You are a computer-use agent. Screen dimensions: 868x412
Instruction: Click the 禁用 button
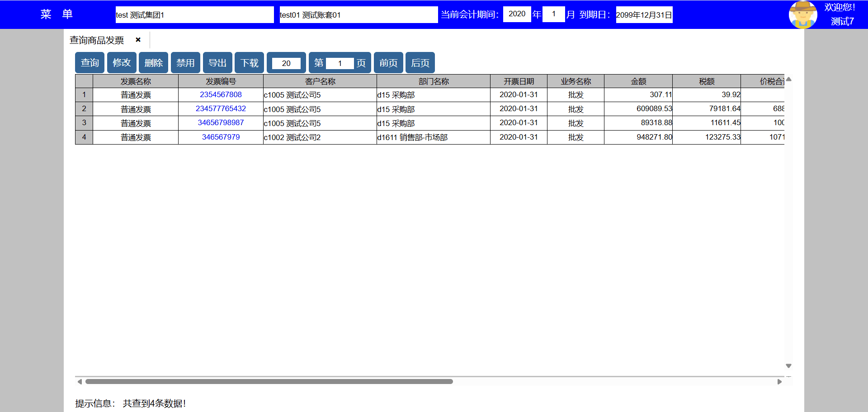(185, 63)
